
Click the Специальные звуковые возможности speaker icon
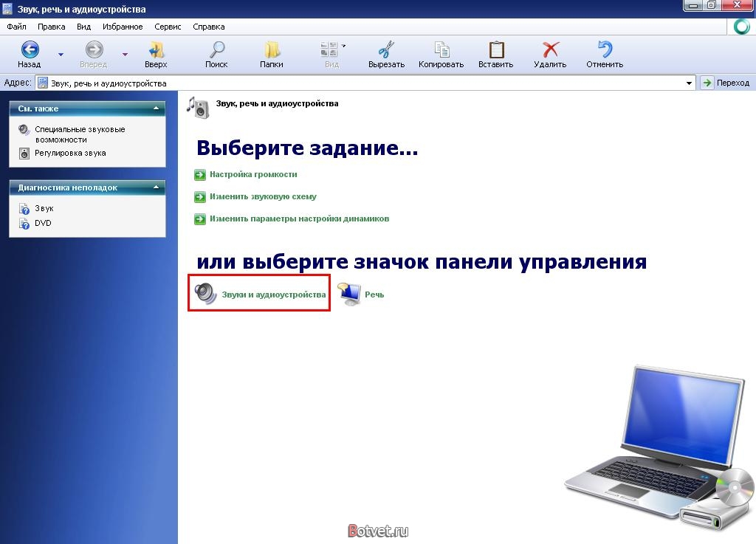pos(24,130)
